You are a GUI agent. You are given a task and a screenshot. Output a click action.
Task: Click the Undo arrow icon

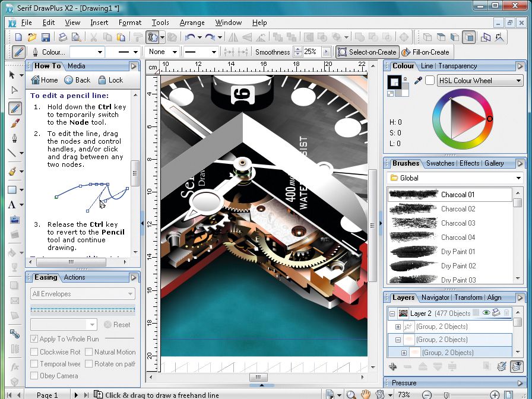point(190,37)
